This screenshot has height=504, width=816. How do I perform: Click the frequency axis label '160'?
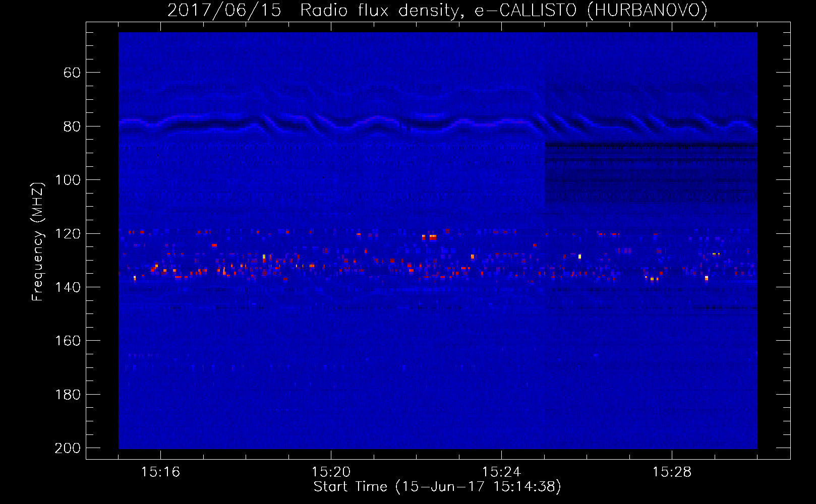coord(68,341)
